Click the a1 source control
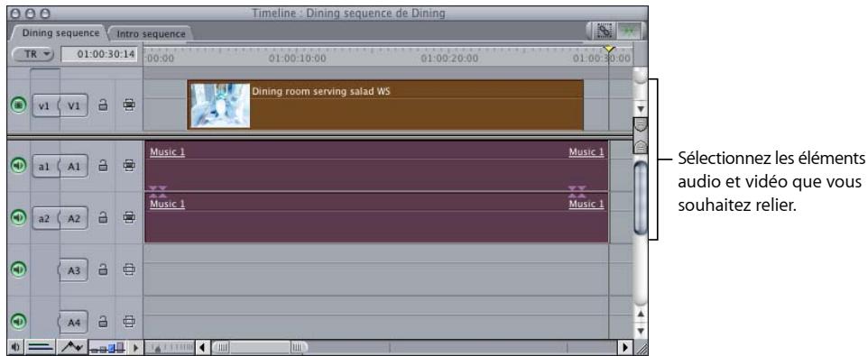The width and height of the screenshot is (868, 356). pos(45,166)
